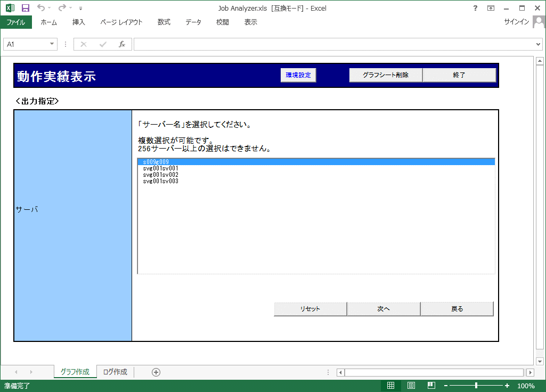This screenshot has height=392, width=546.
Task: Switch to the ログ作成 sheet tab
Action: coord(115,372)
